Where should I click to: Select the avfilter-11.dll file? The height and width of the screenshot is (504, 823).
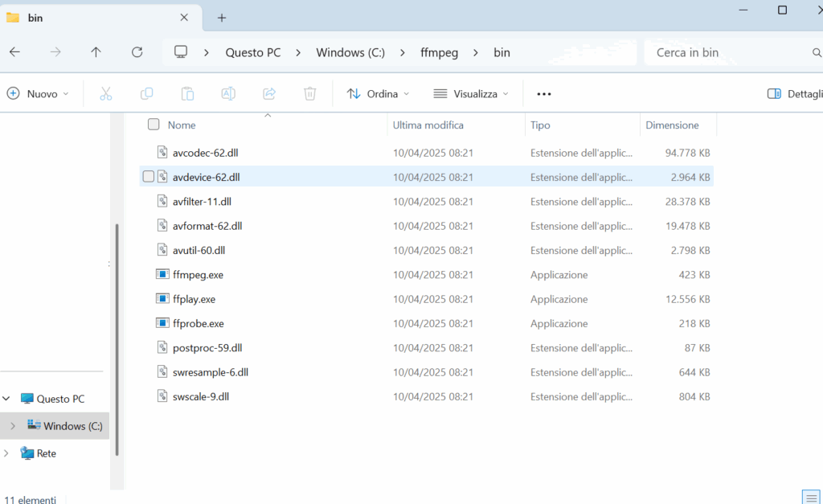tap(202, 201)
